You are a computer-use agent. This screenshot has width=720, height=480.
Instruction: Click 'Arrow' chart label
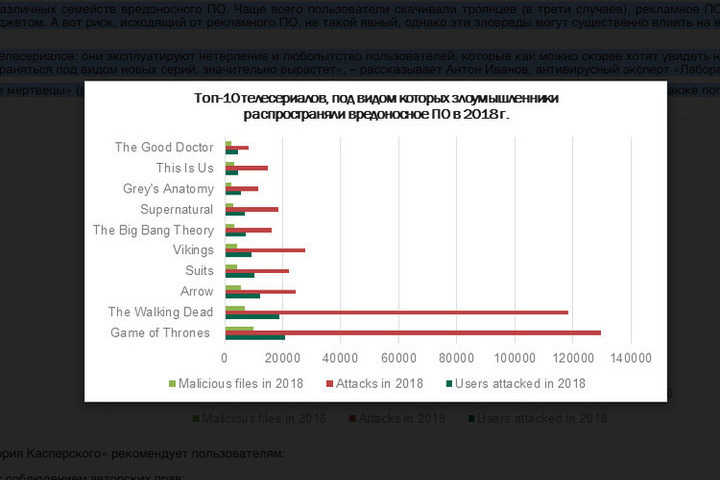tap(197, 291)
